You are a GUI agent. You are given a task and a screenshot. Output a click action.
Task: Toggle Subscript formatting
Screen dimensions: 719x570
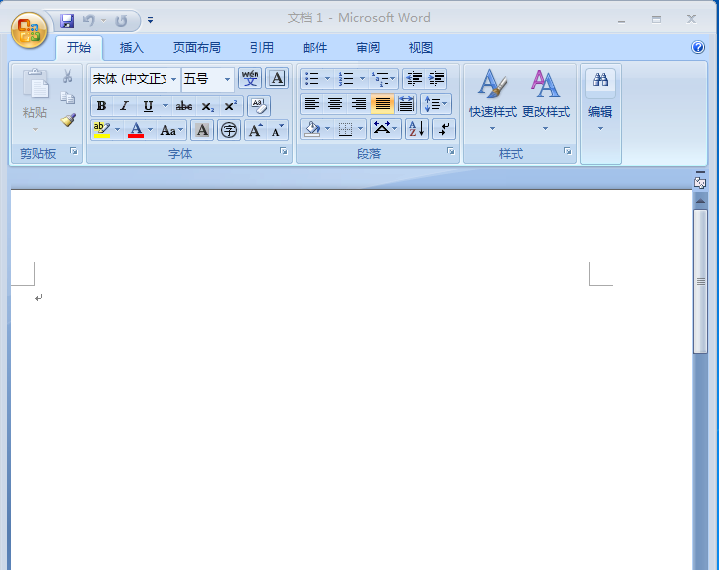pyautogui.click(x=208, y=106)
